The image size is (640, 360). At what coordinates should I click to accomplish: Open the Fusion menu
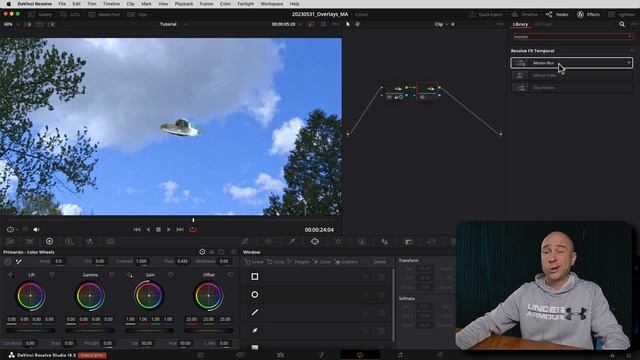pos(207,4)
